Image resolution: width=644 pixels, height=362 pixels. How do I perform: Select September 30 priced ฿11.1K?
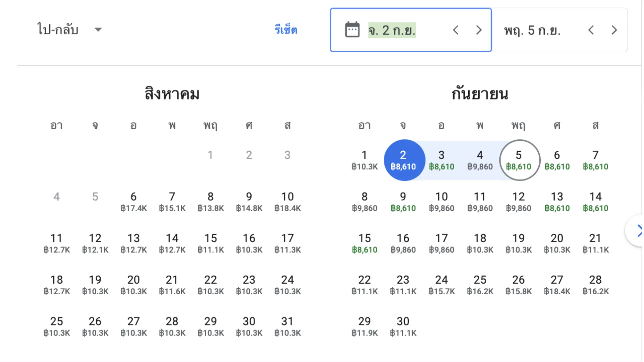(403, 326)
